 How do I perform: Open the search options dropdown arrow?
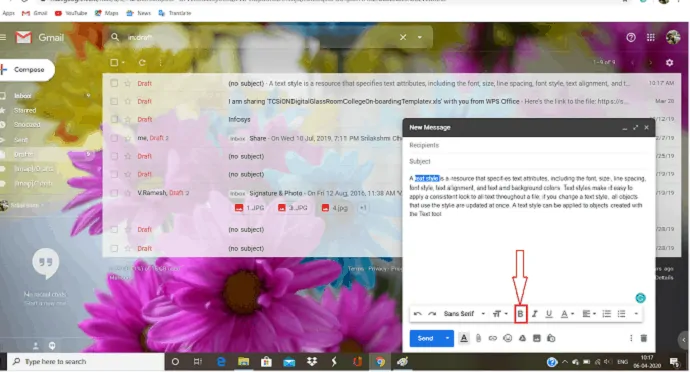tap(419, 37)
